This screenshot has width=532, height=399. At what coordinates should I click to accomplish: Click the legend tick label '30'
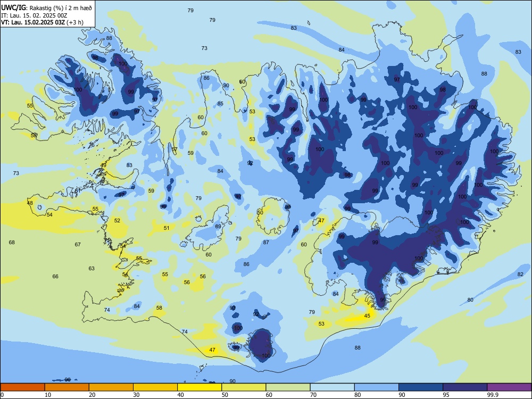coord(136,395)
